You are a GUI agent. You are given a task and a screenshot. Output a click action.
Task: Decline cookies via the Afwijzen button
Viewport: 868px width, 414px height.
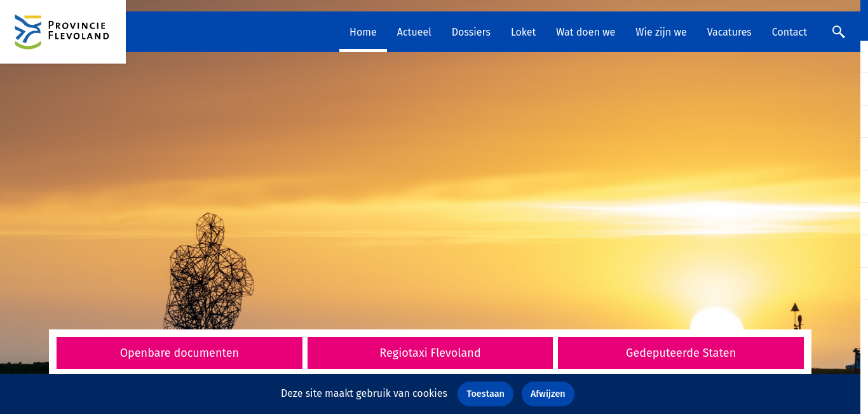548,394
